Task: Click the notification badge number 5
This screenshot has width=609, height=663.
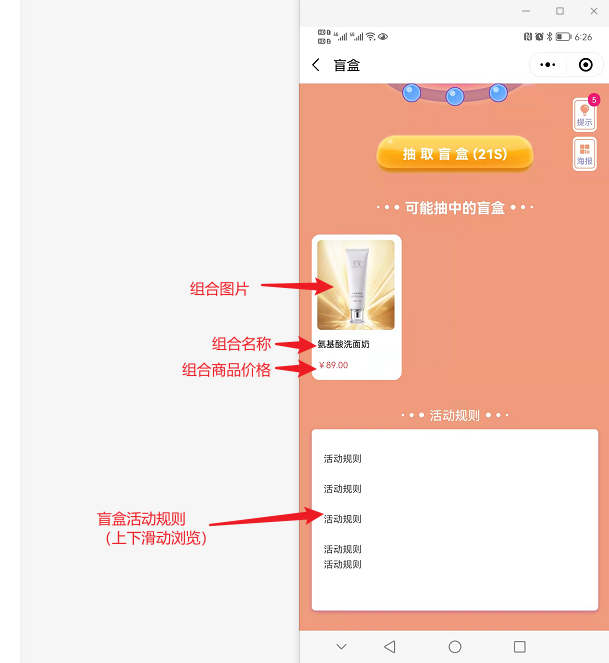Action: (594, 100)
